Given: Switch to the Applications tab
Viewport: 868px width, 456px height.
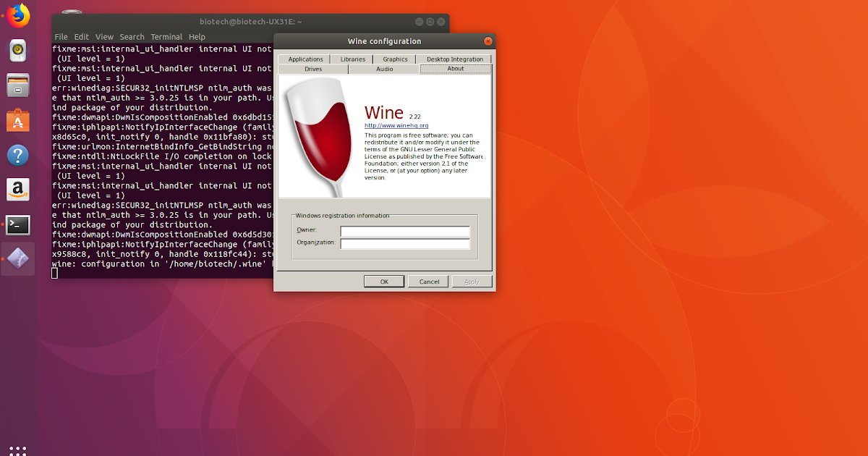Looking at the screenshot, I should coord(305,59).
